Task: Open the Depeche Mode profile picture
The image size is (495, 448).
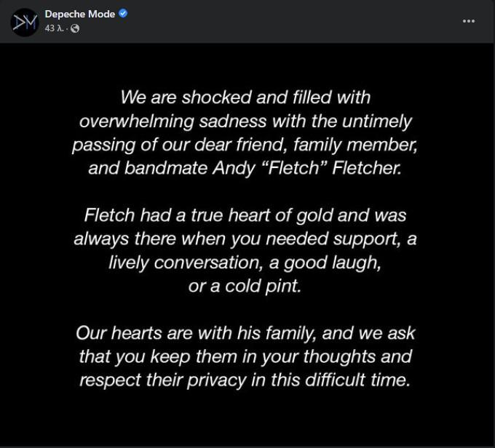Action: pos(25,23)
